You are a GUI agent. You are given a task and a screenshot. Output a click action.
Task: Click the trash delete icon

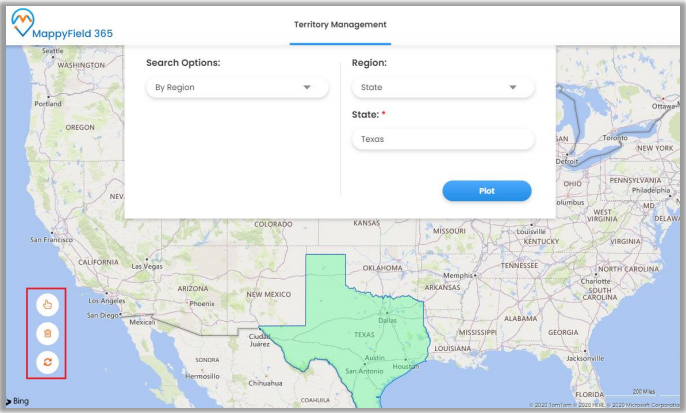pyautogui.click(x=46, y=333)
